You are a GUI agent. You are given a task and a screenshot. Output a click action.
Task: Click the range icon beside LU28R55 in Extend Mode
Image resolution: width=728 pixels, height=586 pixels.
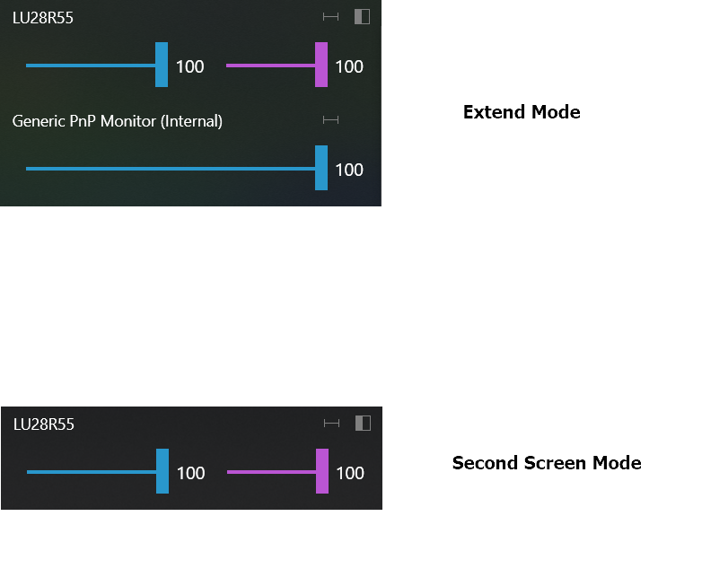(x=329, y=16)
